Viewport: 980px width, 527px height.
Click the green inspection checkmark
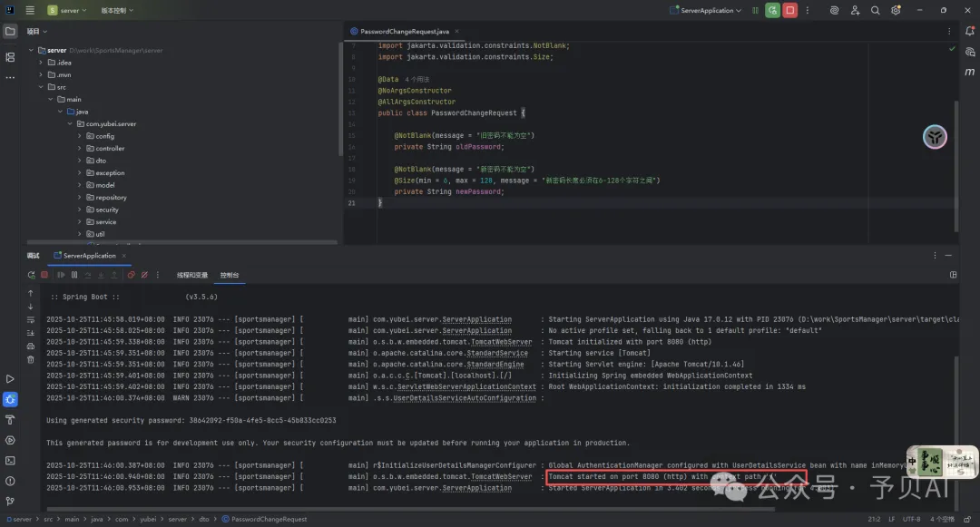click(952, 48)
